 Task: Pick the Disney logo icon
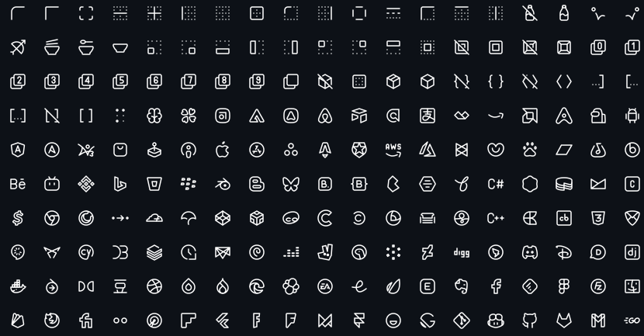coord(564,252)
